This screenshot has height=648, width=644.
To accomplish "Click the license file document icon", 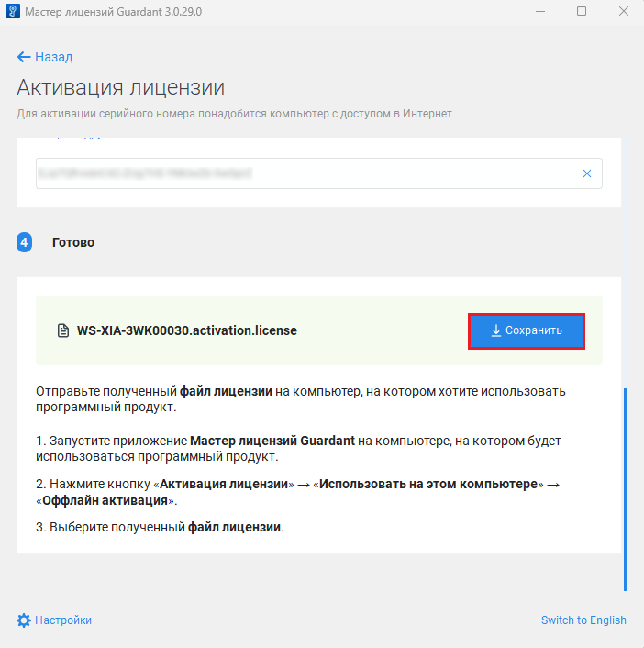I will 63,330.
